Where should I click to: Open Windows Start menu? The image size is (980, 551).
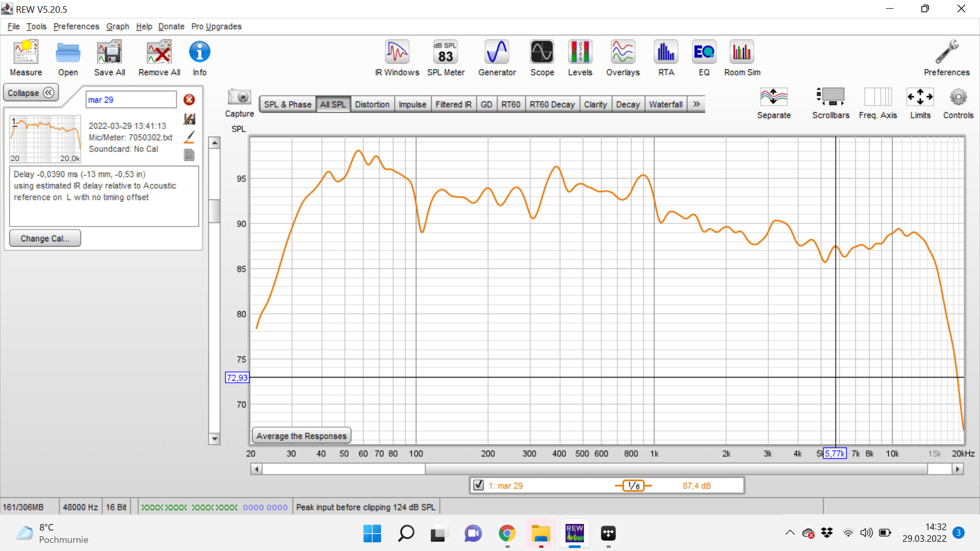pos(372,533)
